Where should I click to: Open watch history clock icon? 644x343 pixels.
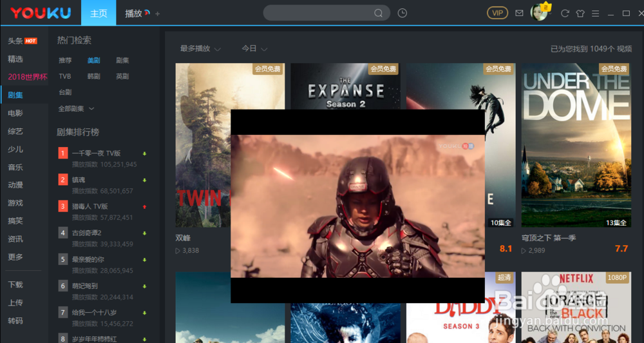[402, 13]
